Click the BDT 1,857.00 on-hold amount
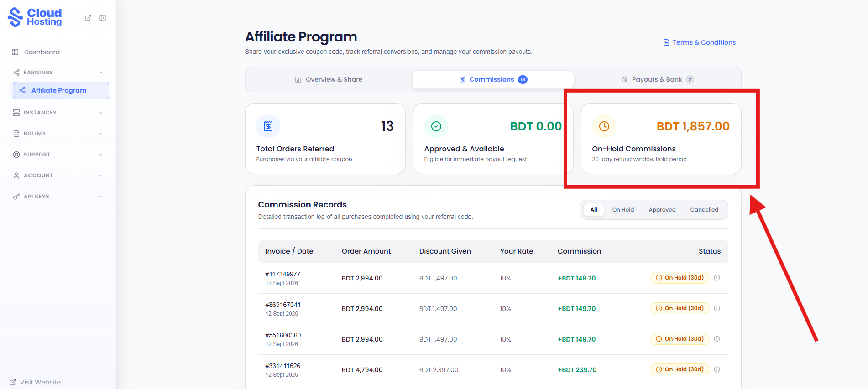Viewport: 868px width, 389px height. 693,126
